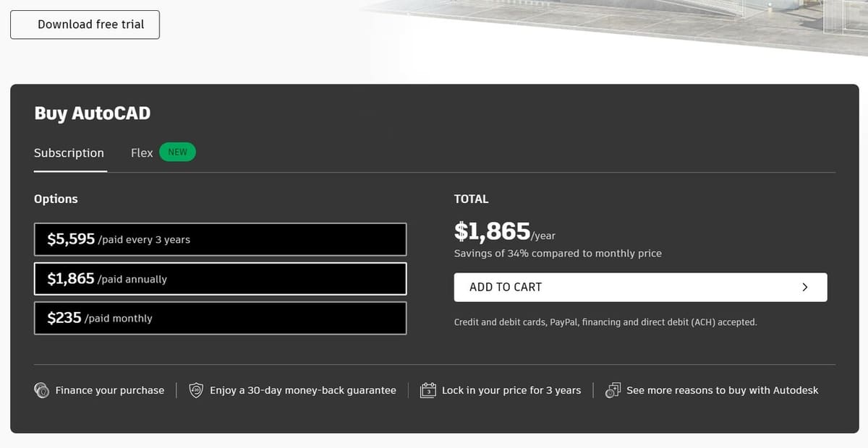Click the Finance your purchase coin icon

(42, 390)
